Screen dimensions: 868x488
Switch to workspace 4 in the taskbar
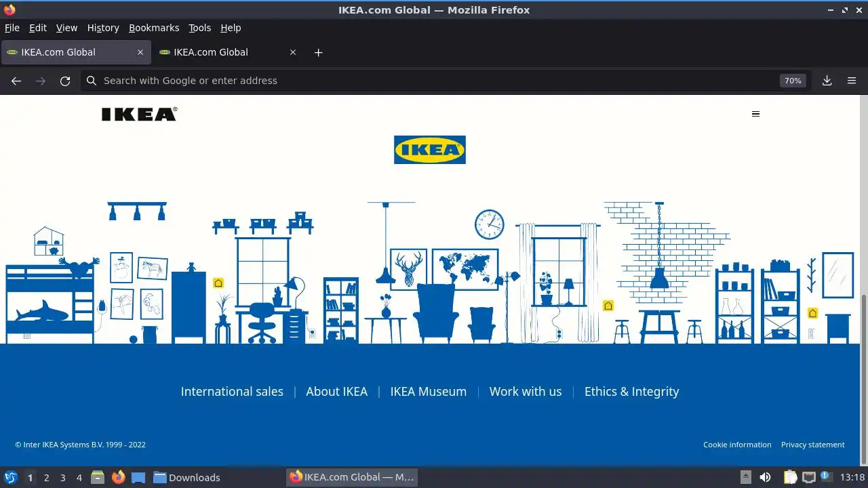(79, 478)
